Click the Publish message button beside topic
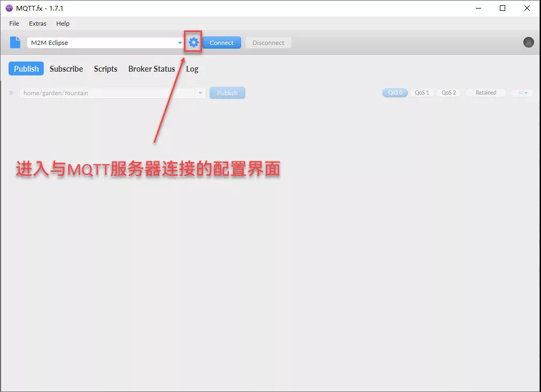The width and height of the screenshot is (541, 392). pyautogui.click(x=227, y=93)
